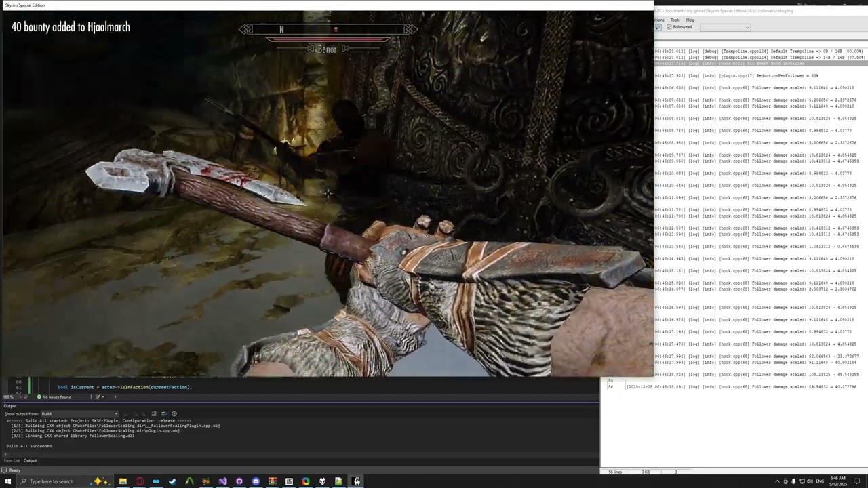
Task: Switch to the Error List tab
Action: click(x=12, y=460)
